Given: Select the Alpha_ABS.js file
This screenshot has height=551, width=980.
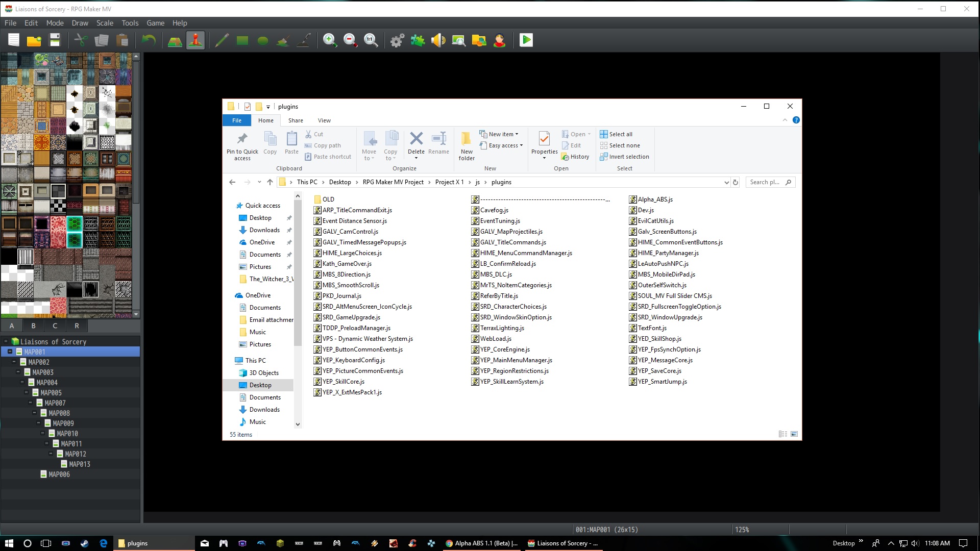Looking at the screenshot, I should [x=651, y=199].
